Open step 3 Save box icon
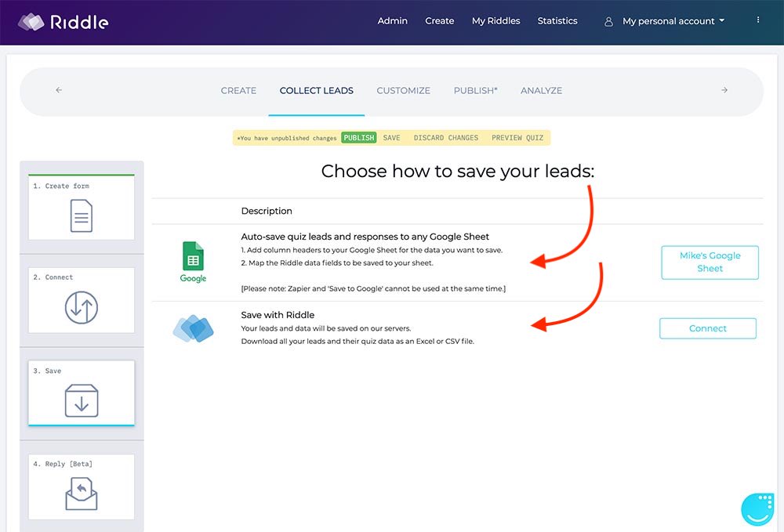The image size is (784, 532). tap(82, 400)
